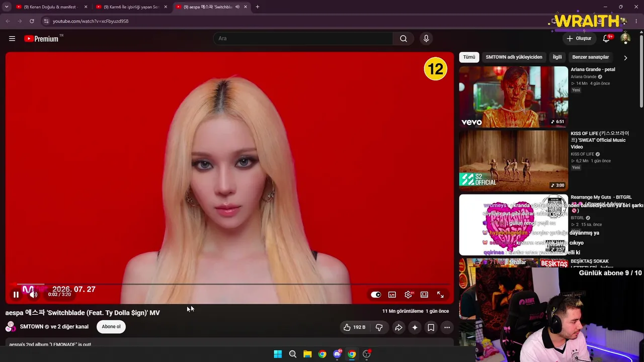Click the Ariana Grande - petal title
This screenshot has height=362, width=644.
[x=593, y=70]
